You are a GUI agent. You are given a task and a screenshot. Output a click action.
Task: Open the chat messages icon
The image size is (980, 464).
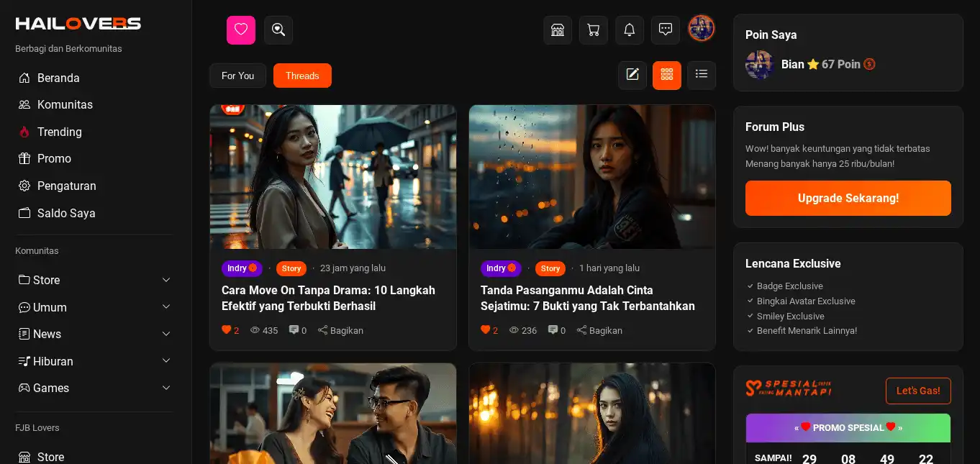pos(665,29)
